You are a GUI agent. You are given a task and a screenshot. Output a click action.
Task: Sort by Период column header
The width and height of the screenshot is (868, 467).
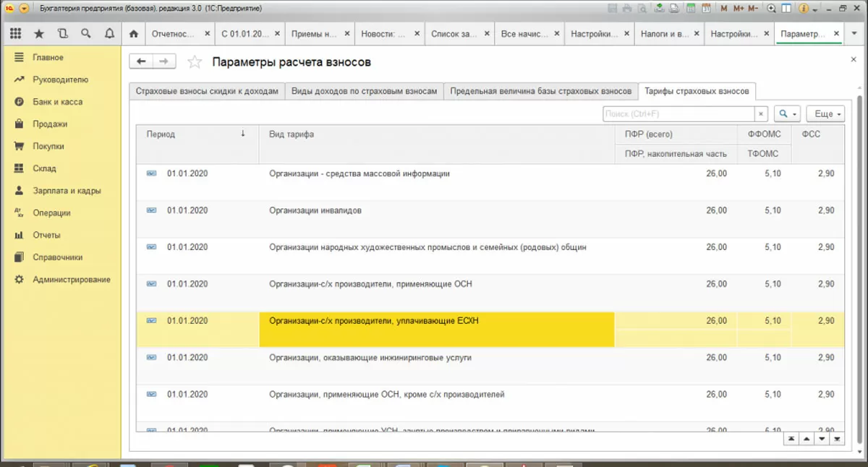pos(197,134)
